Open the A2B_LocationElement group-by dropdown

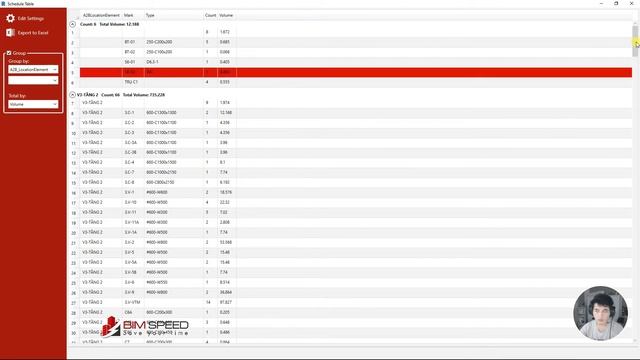click(x=33, y=69)
